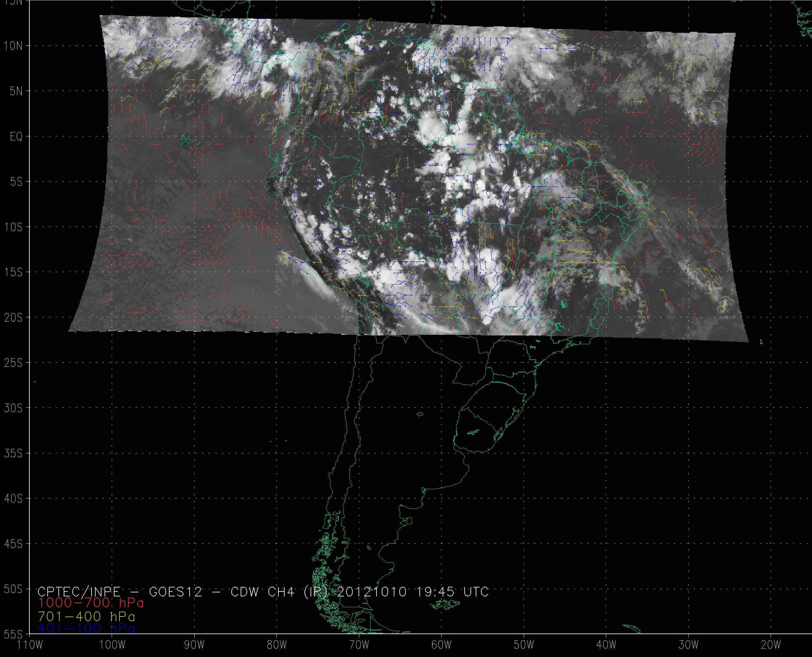Click the yellow 701-400 hPa legend label

pyautogui.click(x=86, y=616)
